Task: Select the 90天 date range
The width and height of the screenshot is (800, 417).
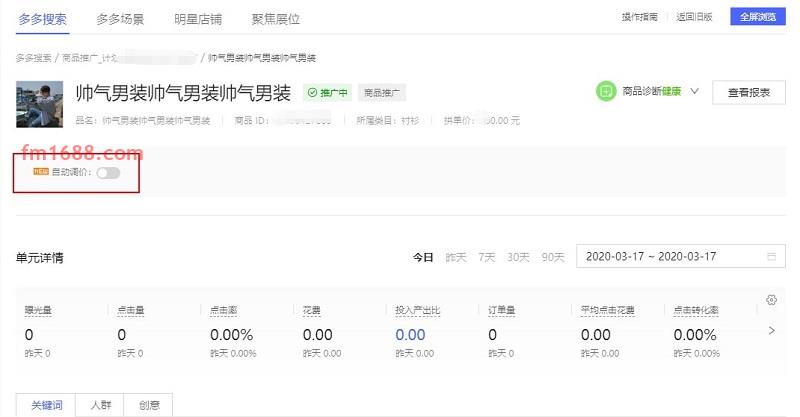Action: [553, 257]
